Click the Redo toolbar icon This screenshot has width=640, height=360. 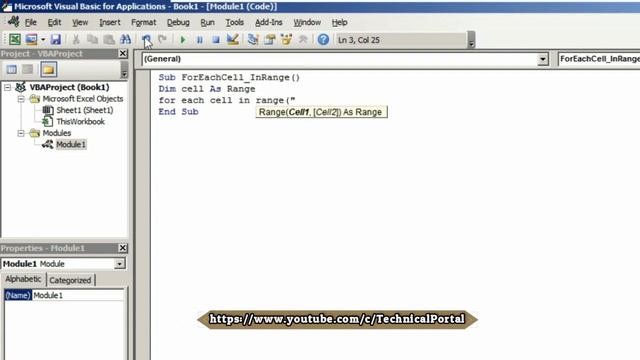tap(162, 40)
